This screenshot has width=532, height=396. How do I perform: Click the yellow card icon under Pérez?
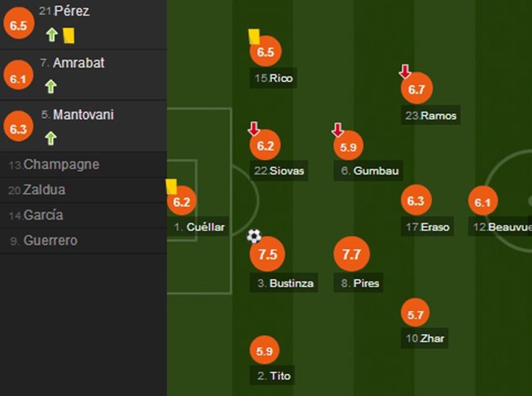69,36
